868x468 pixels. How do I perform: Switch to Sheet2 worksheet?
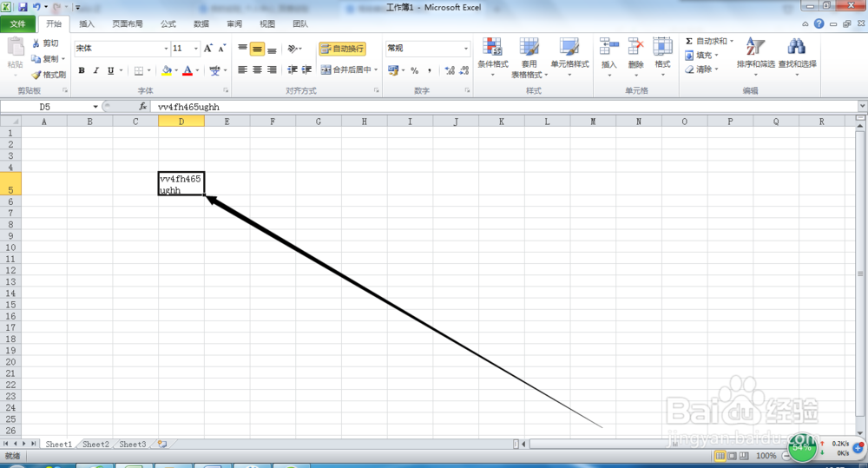click(95, 445)
